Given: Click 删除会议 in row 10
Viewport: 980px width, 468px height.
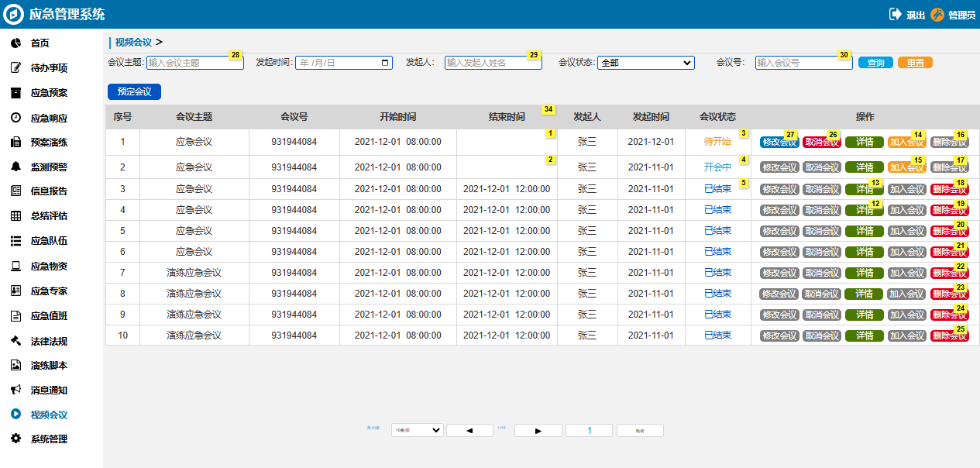Looking at the screenshot, I should 950,336.
